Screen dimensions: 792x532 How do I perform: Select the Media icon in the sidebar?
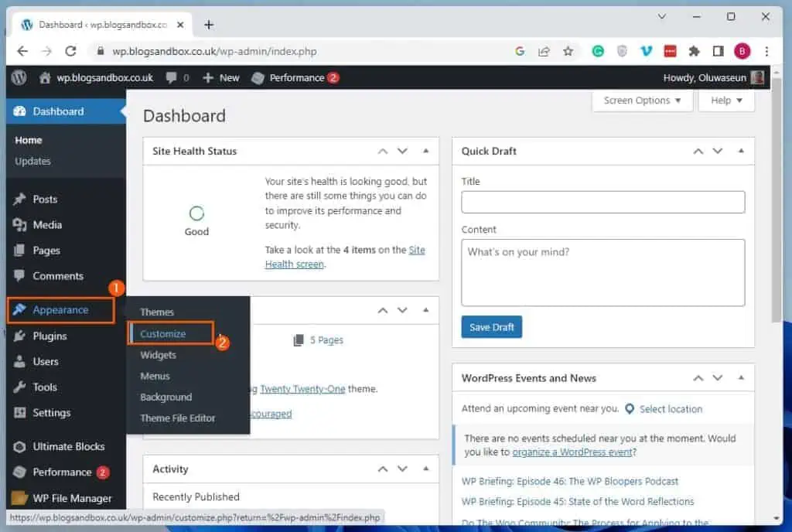point(20,224)
